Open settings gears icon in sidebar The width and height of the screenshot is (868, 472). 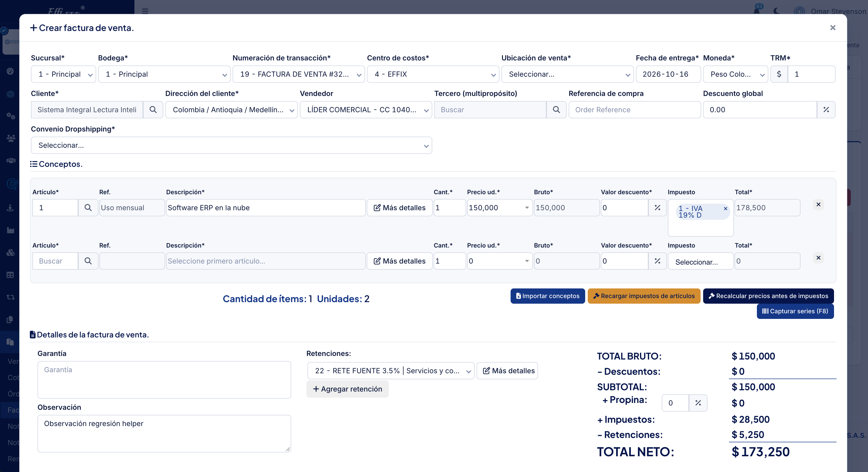(x=10, y=116)
